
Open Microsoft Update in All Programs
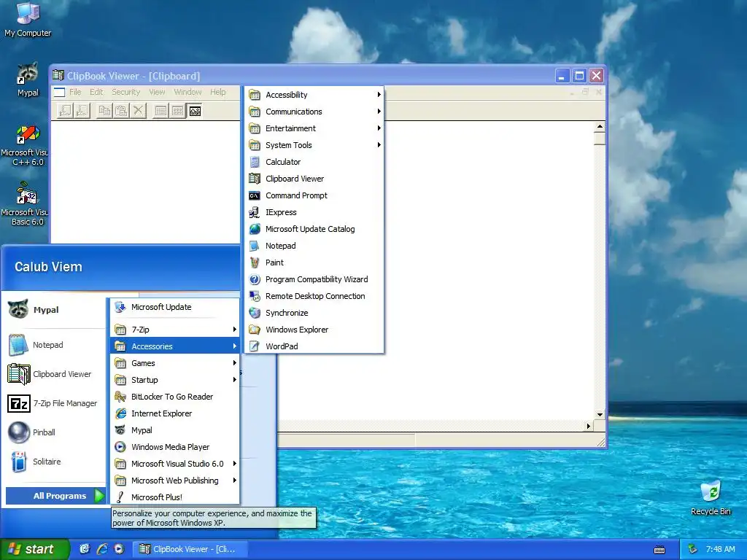(174, 307)
